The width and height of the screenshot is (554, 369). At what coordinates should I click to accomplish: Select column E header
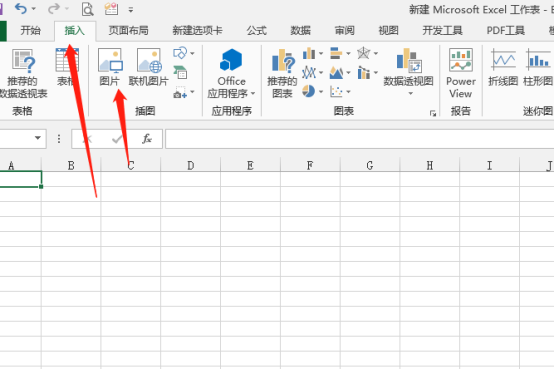point(250,165)
